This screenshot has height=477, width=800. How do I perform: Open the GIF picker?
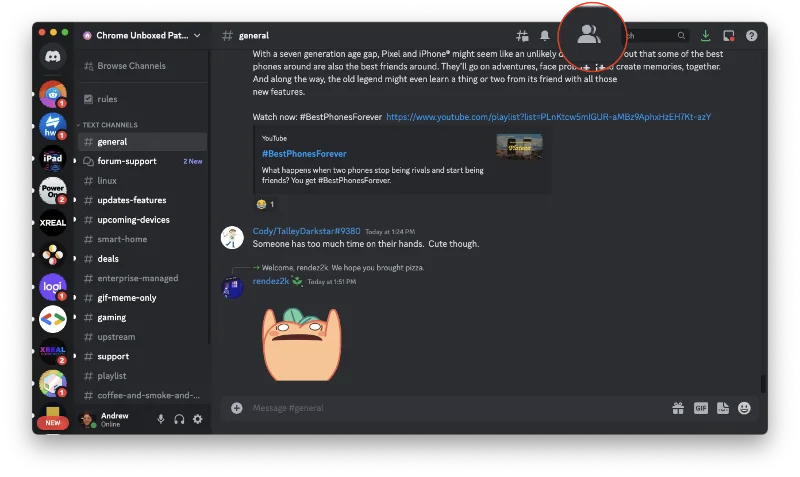click(x=701, y=408)
